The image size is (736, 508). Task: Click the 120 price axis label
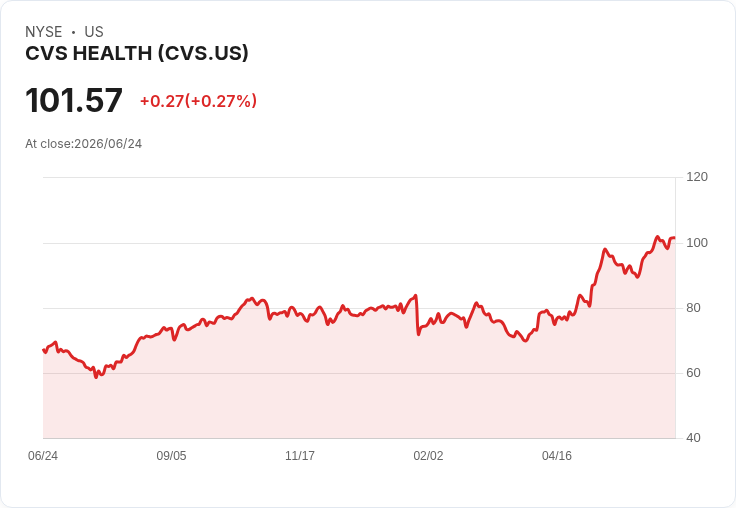(697, 177)
